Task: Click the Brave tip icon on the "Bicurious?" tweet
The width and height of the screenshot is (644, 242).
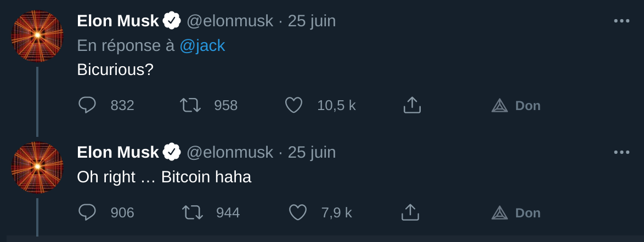Action: (500, 106)
